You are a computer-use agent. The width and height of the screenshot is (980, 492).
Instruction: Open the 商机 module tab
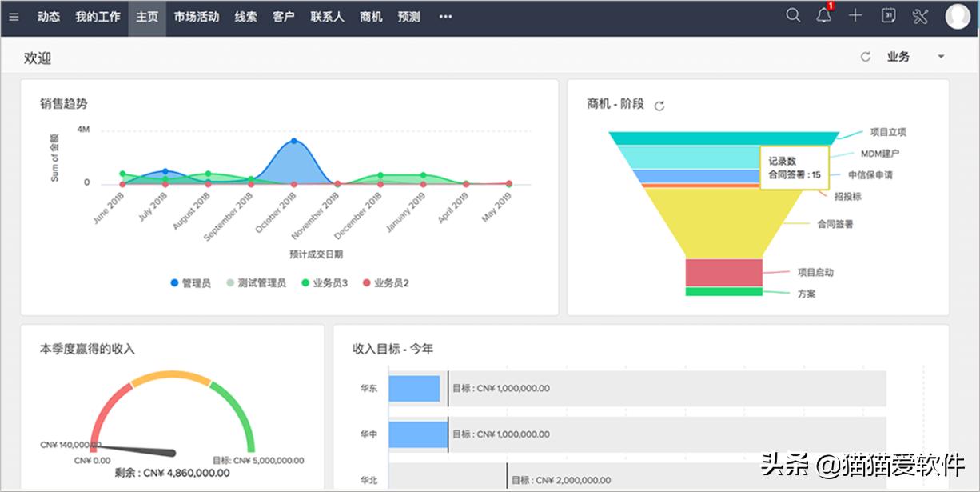(370, 16)
